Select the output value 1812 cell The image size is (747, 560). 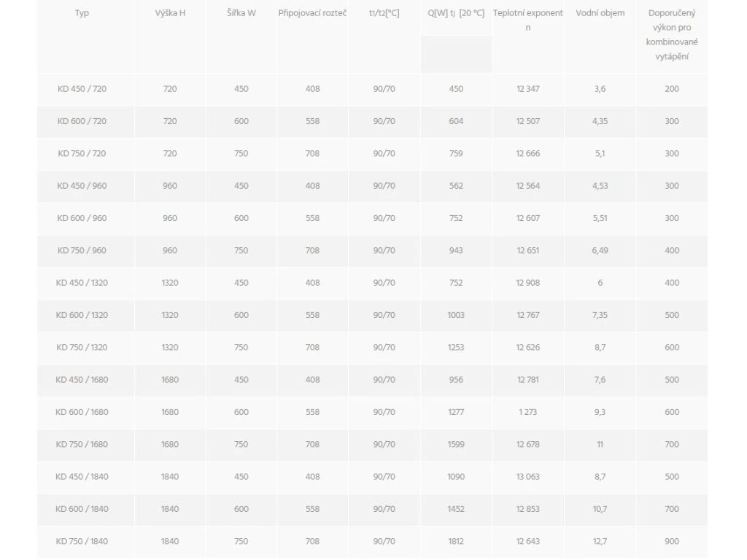[x=456, y=541]
